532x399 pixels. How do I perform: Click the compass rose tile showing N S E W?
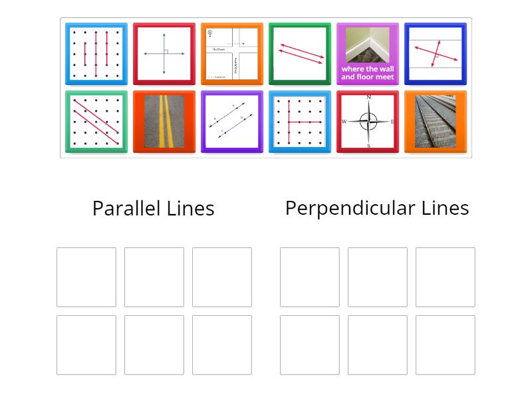pyautogui.click(x=368, y=122)
